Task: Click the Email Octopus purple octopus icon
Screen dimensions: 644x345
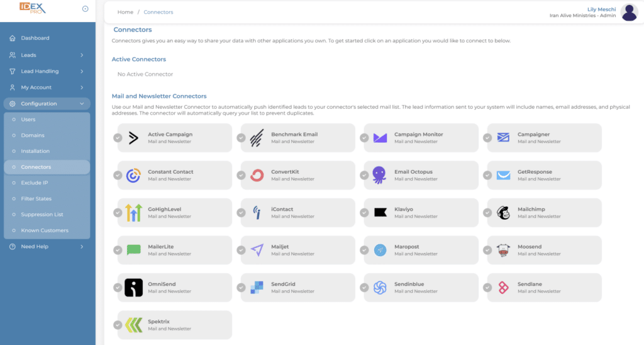Action: click(380, 175)
